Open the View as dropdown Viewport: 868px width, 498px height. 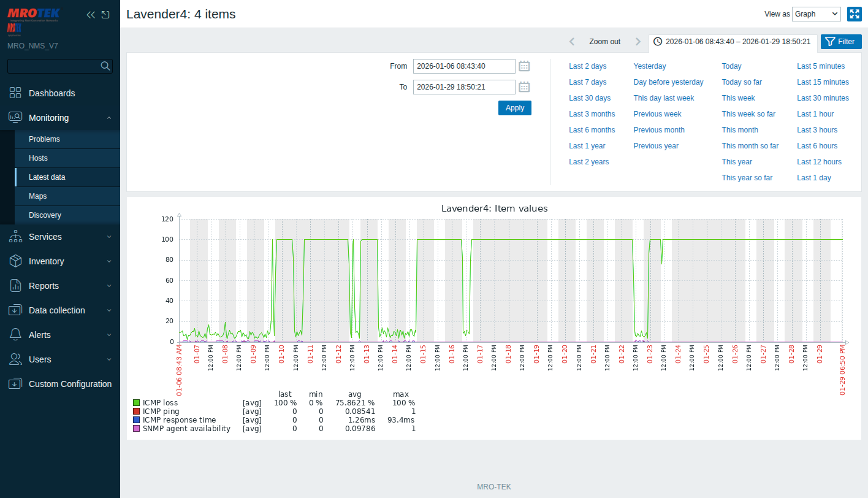(817, 14)
